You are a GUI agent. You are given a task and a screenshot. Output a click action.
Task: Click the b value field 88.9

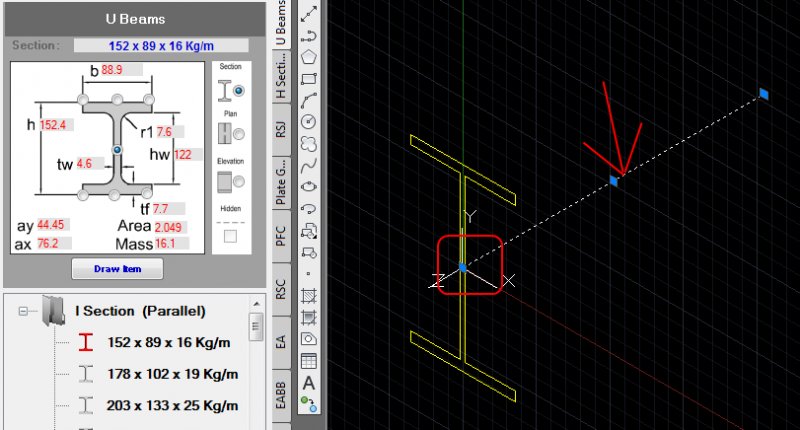point(121,70)
